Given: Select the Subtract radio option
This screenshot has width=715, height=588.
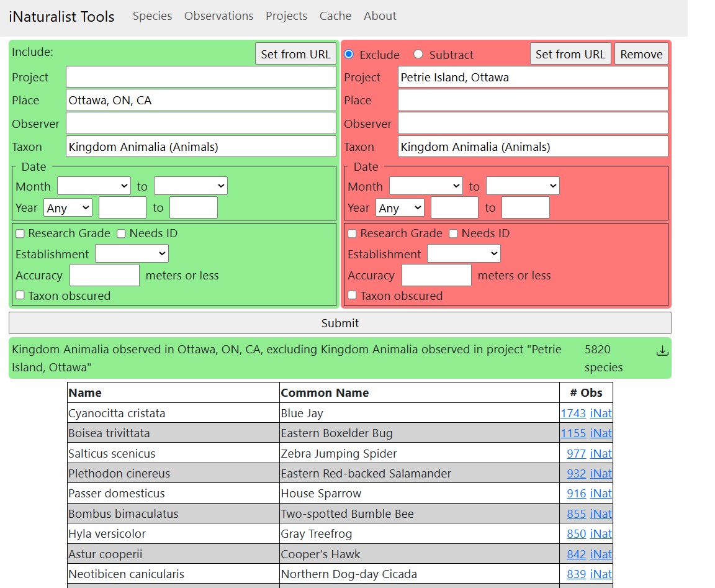Looking at the screenshot, I should point(418,54).
